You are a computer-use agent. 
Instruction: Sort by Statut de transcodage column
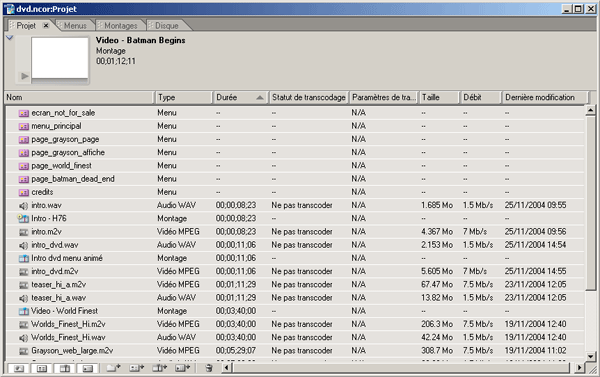308,97
